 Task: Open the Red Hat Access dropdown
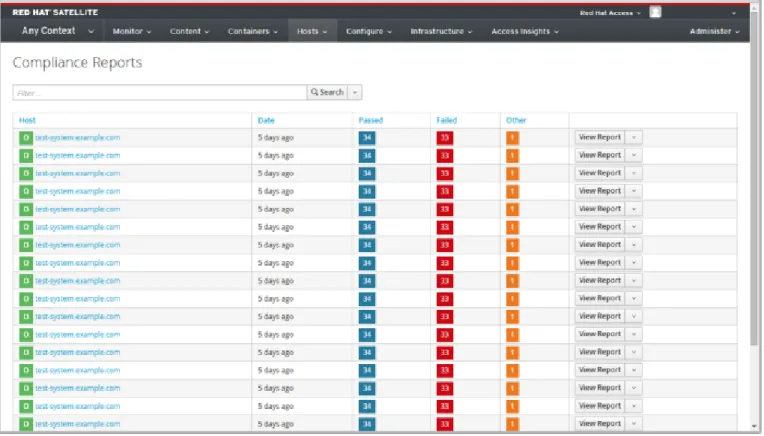[x=610, y=13]
